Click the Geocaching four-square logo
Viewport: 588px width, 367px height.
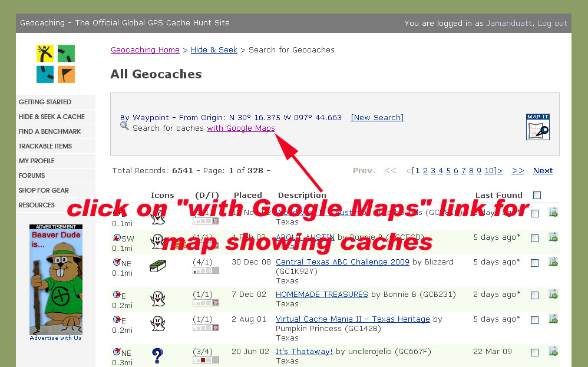click(55, 64)
